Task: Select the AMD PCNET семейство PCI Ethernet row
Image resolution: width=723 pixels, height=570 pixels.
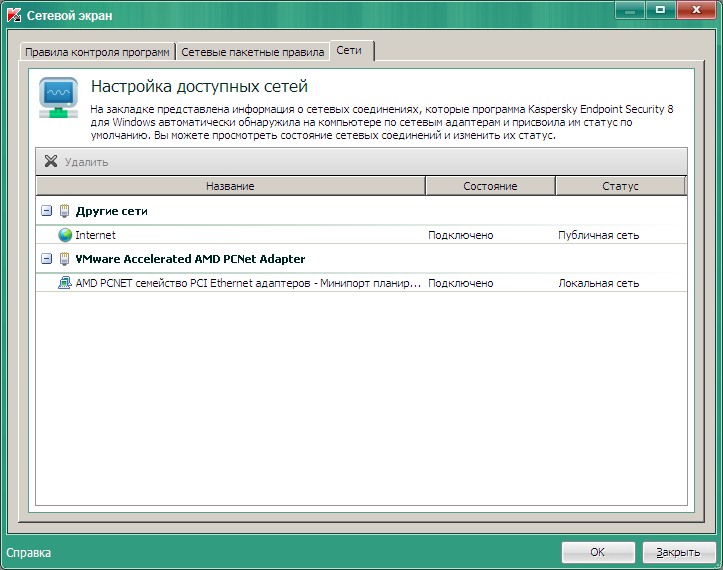Action: tap(362, 283)
